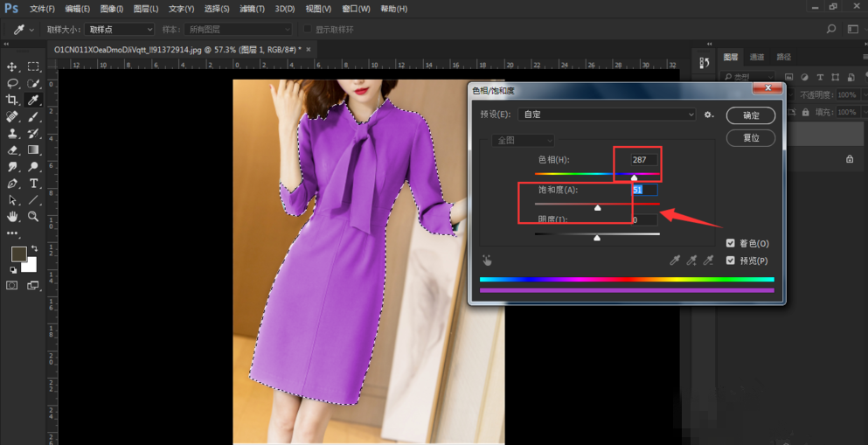Click the preset options gear icon
868x445 pixels.
pyautogui.click(x=709, y=115)
